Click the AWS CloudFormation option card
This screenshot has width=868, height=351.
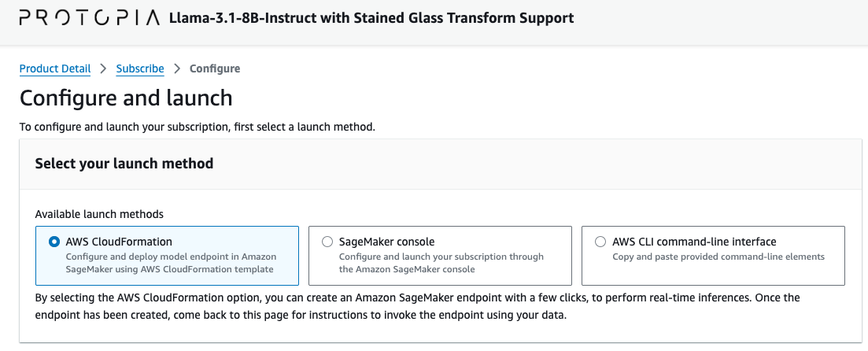[x=167, y=256]
